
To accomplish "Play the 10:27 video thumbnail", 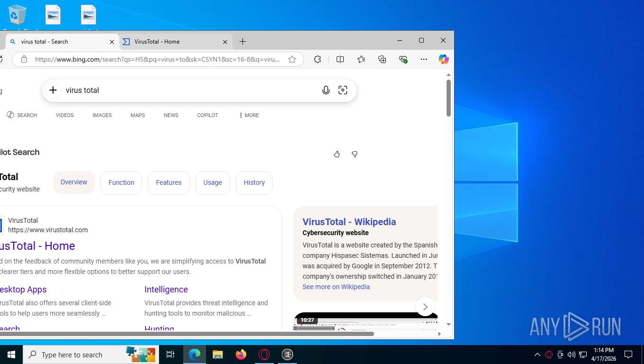I will [x=365, y=322].
